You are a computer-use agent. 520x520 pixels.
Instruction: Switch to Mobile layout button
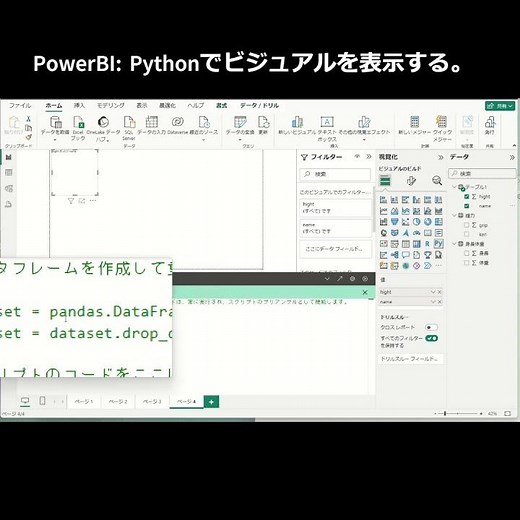click(x=42, y=400)
